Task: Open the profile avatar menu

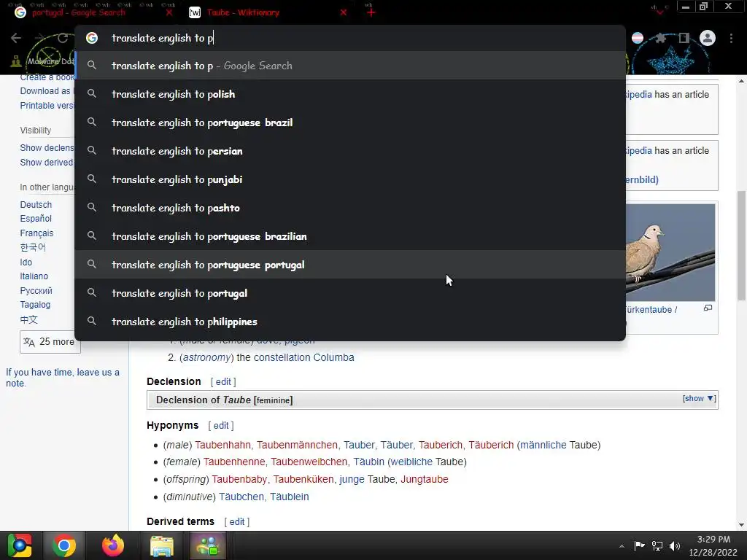Action: click(x=708, y=38)
